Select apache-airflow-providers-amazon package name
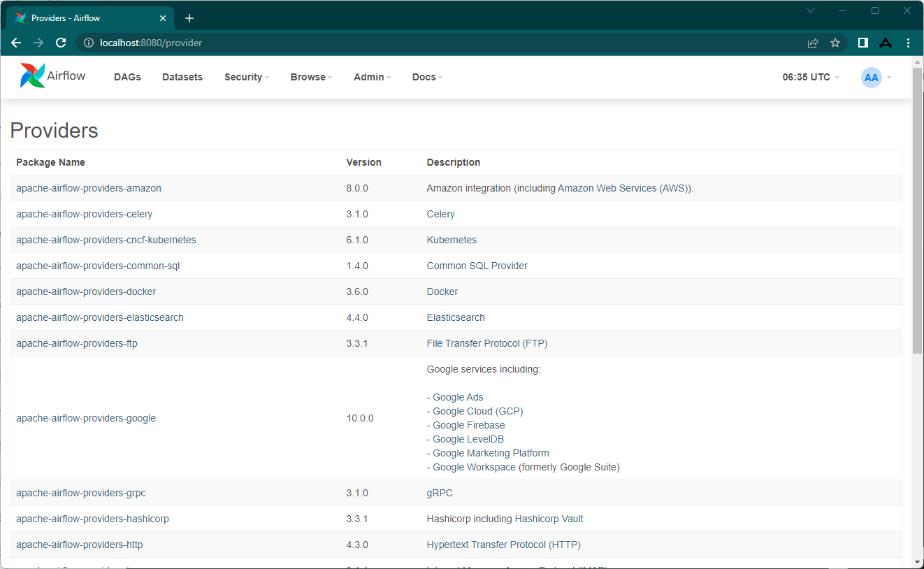This screenshot has width=924, height=569. pyautogui.click(x=89, y=188)
